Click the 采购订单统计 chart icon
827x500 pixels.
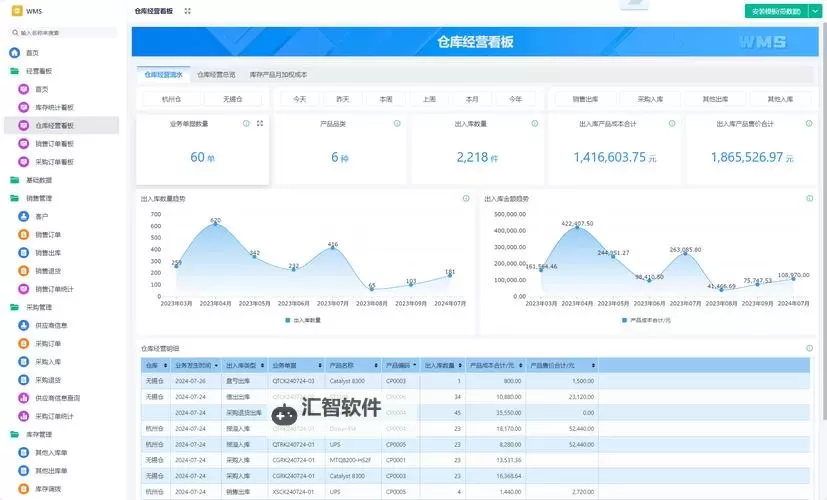pos(24,416)
